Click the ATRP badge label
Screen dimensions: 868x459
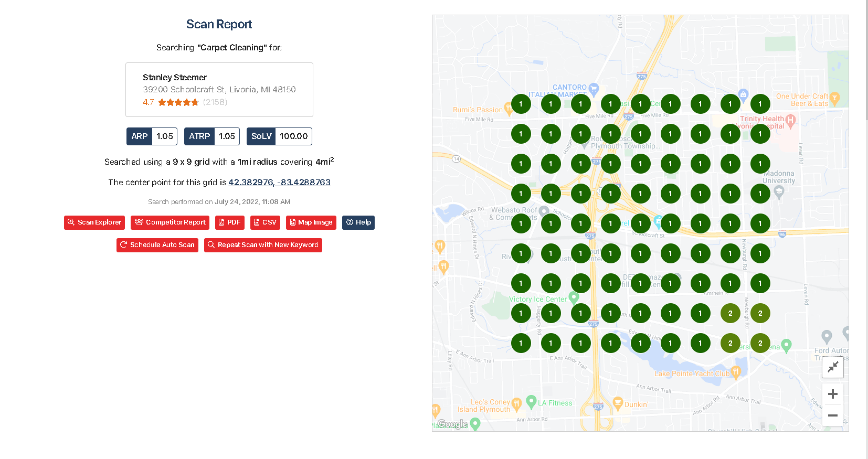point(199,136)
